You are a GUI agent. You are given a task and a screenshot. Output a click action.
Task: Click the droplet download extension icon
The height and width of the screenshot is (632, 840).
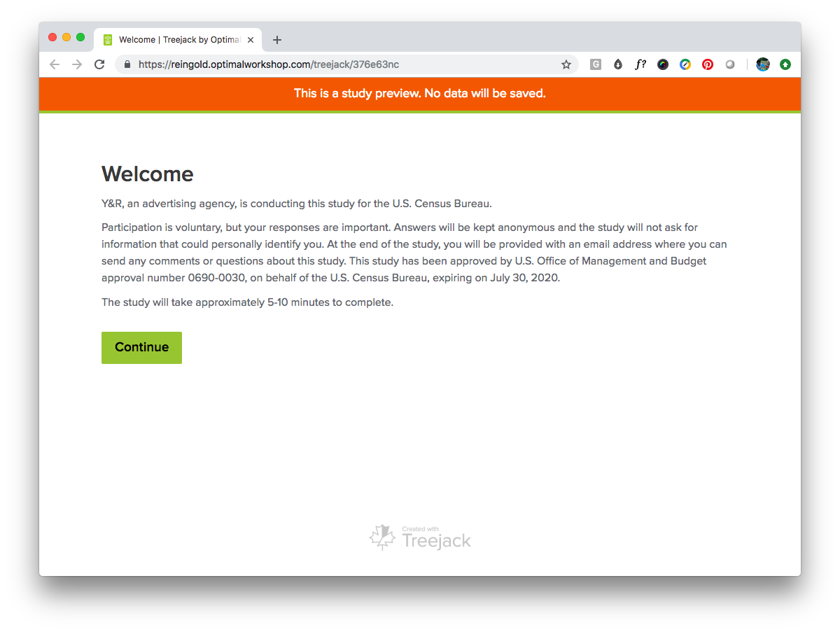[618, 64]
